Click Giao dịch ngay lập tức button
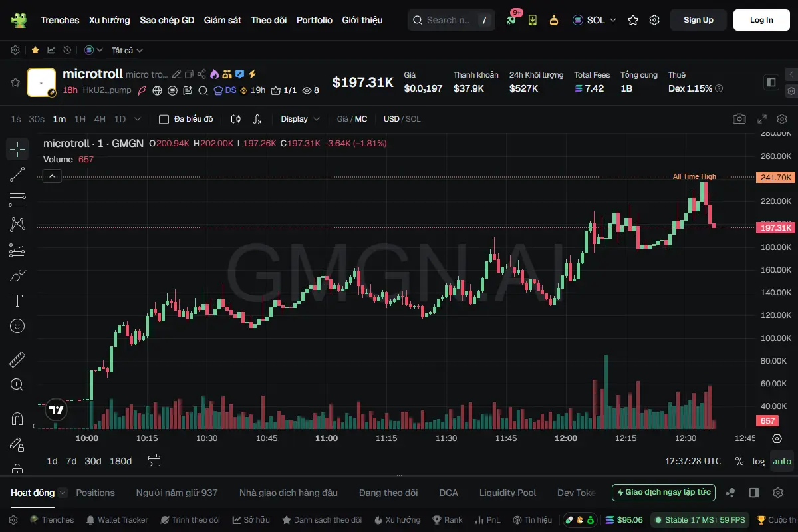 (664, 493)
